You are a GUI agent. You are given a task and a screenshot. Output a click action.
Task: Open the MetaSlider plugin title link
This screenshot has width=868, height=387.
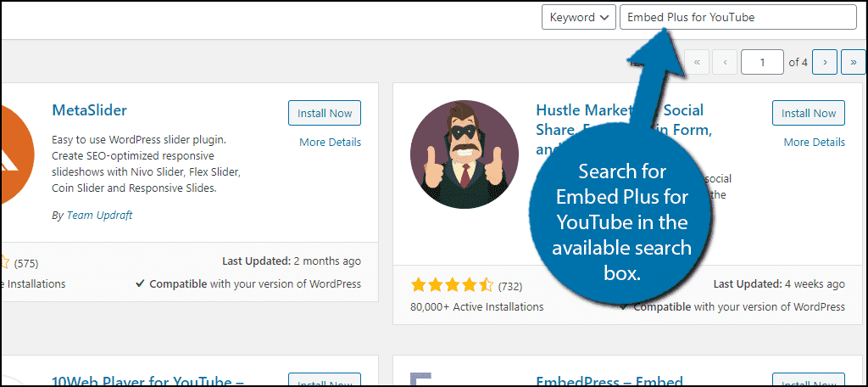[89, 110]
